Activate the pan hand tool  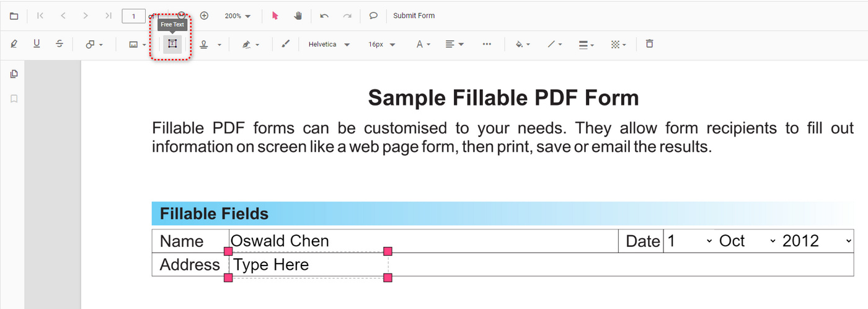(x=298, y=16)
